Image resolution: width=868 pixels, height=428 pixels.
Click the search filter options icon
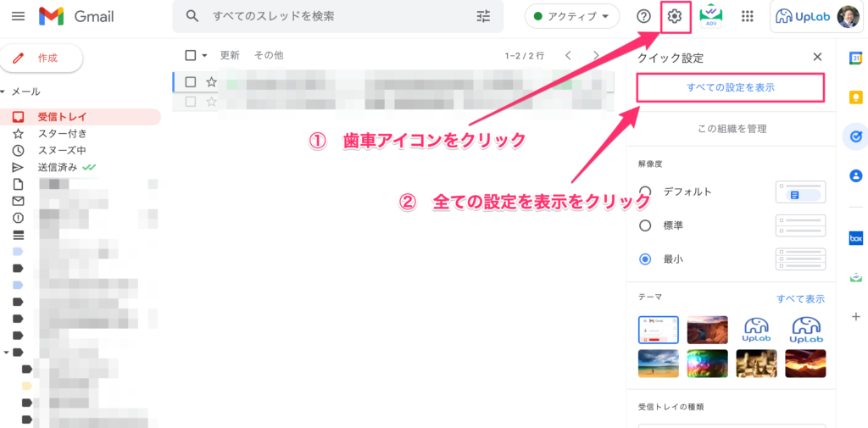(x=484, y=16)
